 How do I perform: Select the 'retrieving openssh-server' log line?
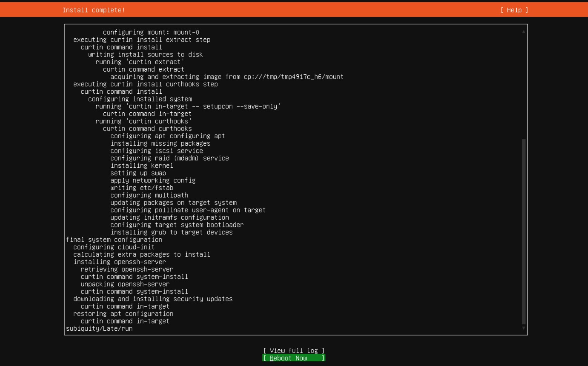click(127, 269)
